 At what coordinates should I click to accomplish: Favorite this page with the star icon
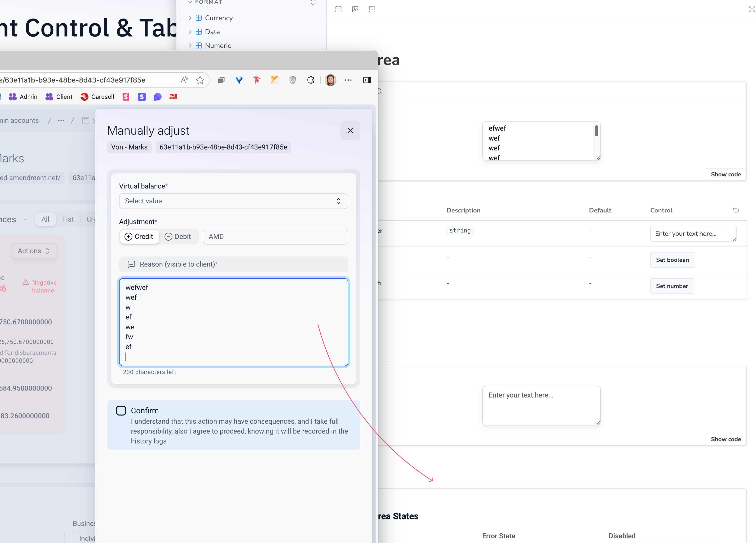[200, 80]
